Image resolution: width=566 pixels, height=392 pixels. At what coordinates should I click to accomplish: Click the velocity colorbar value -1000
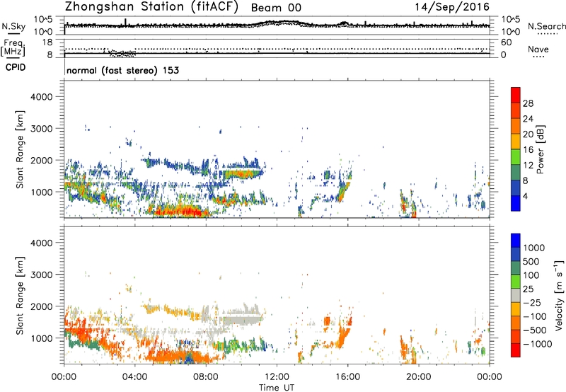click(537, 344)
